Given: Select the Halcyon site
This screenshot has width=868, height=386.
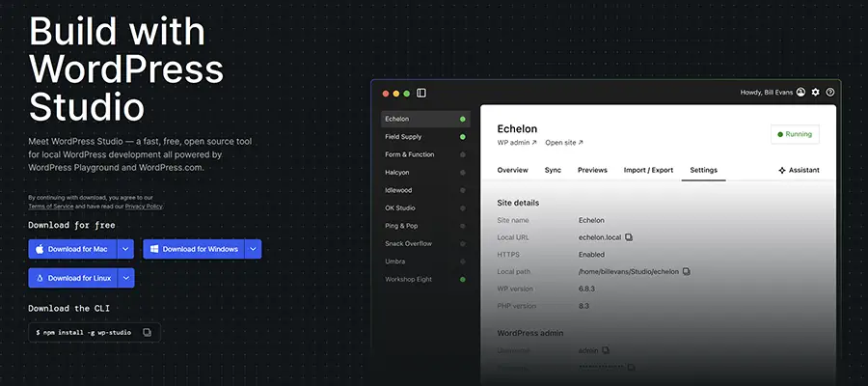Looking at the screenshot, I should [425, 172].
